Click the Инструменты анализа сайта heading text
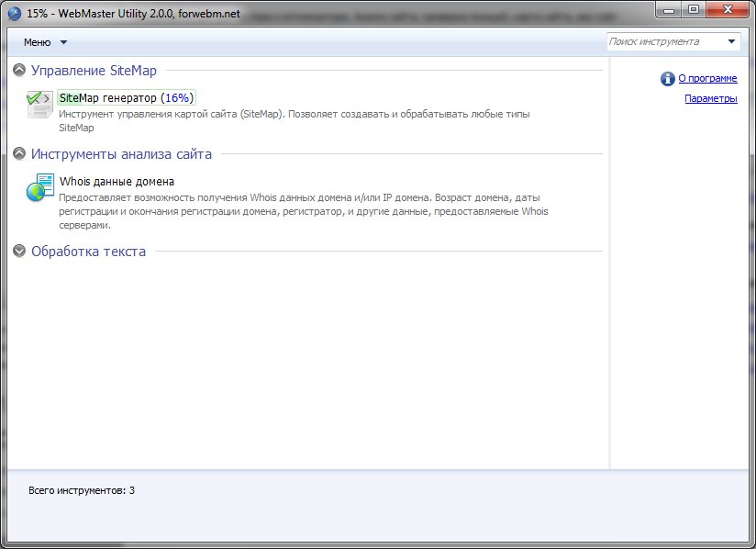The width and height of the screenshot is (756, 549). click(x=121, y=154)
